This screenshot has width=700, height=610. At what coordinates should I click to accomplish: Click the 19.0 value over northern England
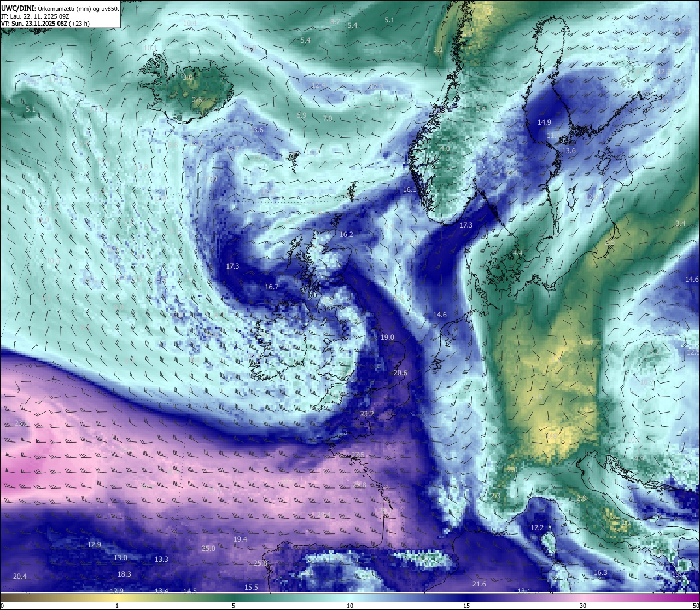tap(387, 338)
